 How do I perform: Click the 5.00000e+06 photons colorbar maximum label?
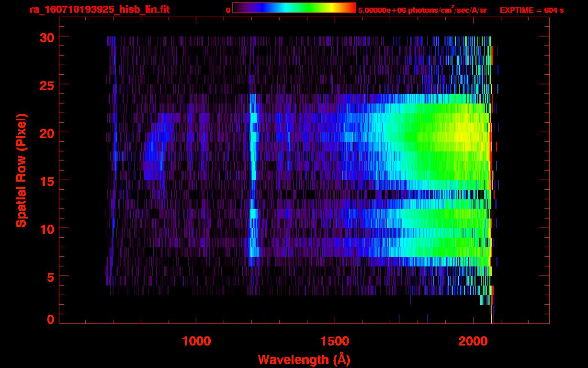tap(422, 10)
